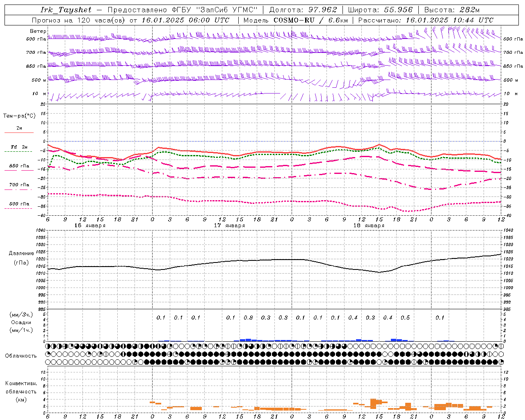Image resolution: width=525 pixels, height=420 pixels.
Task: Click '700 гПа' label left of wind barbs
Action: tap(36, 52)
